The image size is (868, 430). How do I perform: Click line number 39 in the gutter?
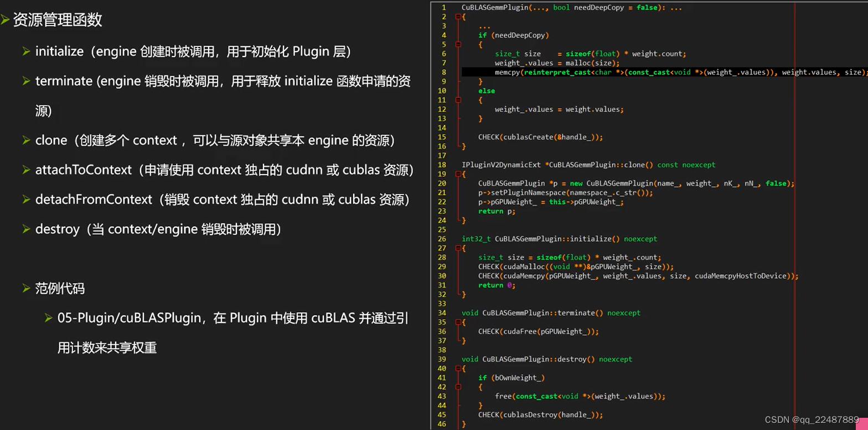[442, 359]
